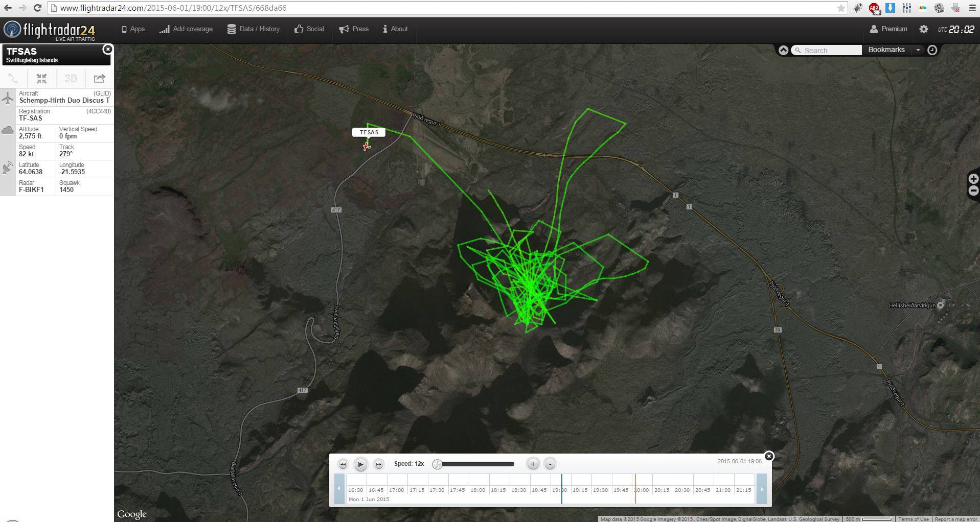Click the TF-SAS registration value
980x522 pixels.
(31, 118)
